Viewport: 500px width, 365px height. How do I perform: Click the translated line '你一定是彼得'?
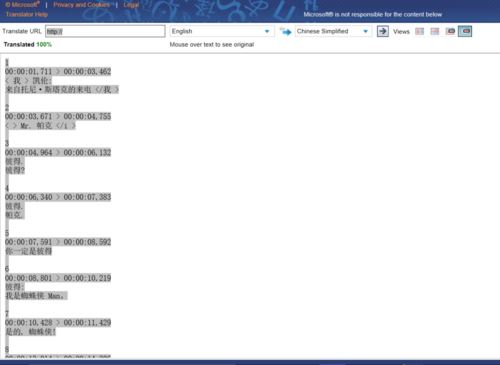pyautogui.click(x=29, y=251)
